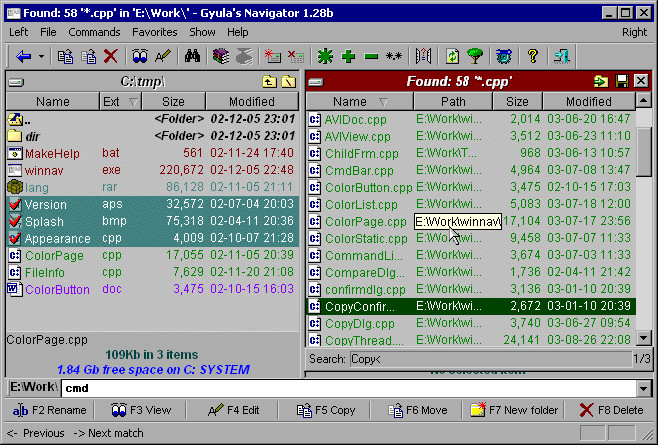This screenshot has height=445, width=658.
Task: Click the Ext column sort arrow
Action: click(x=133, y=102)
